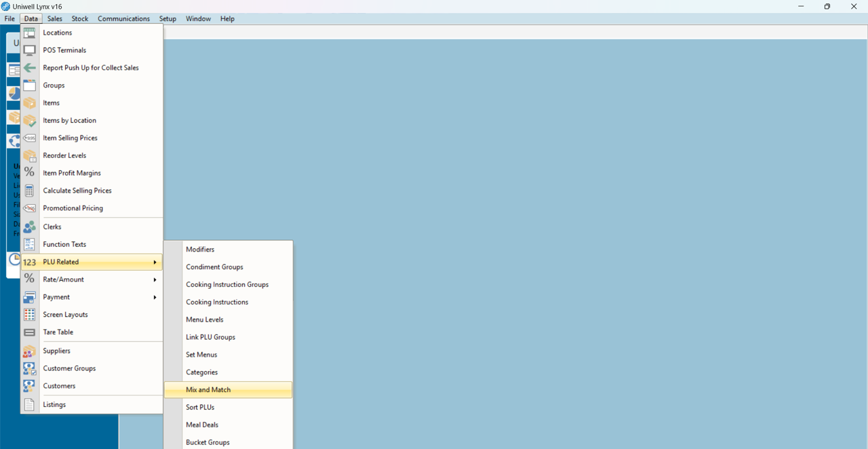Collapse the PLU Related submenu arrow

tap(155, 262)
